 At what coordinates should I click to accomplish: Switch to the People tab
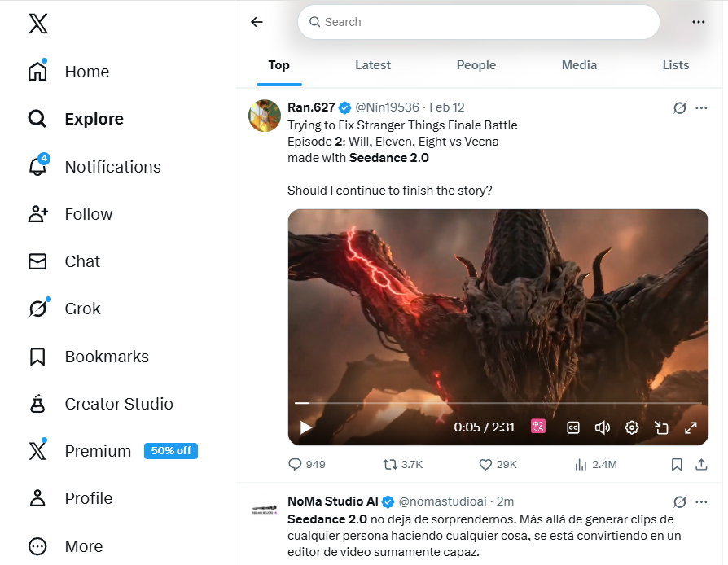[x=476, y=65]
